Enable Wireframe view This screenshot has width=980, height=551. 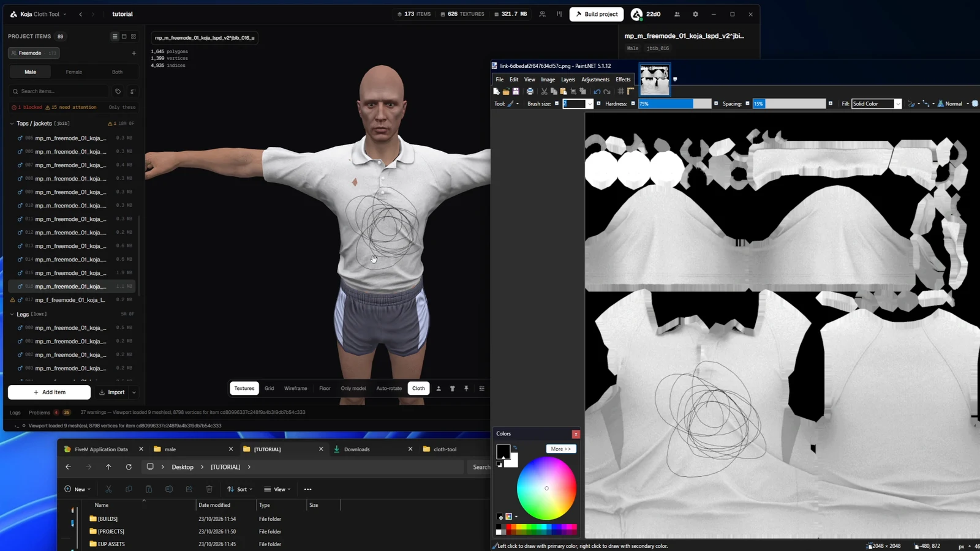coord(295,388)
